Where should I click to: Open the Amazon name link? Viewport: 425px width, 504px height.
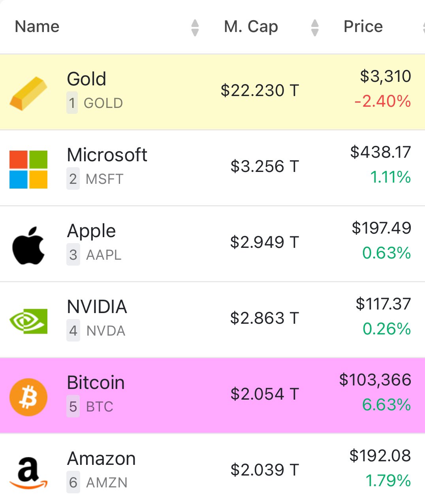click(102, 458)
